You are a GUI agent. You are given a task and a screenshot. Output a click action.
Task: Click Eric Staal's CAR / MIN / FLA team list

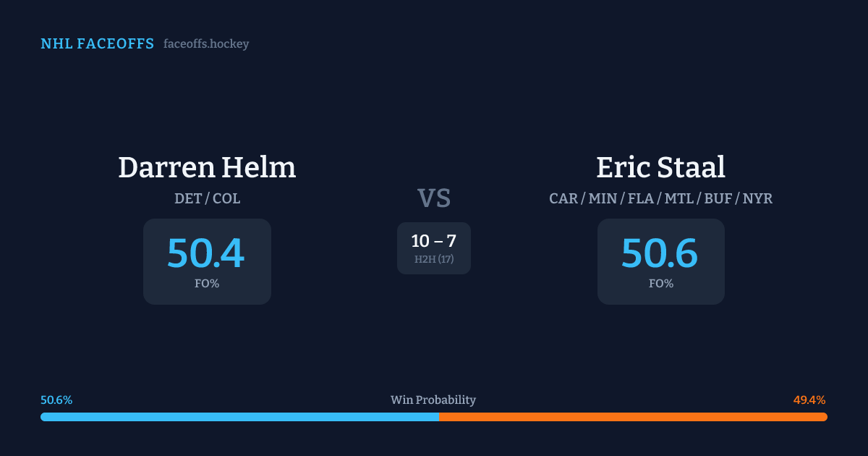coord(660,198)
